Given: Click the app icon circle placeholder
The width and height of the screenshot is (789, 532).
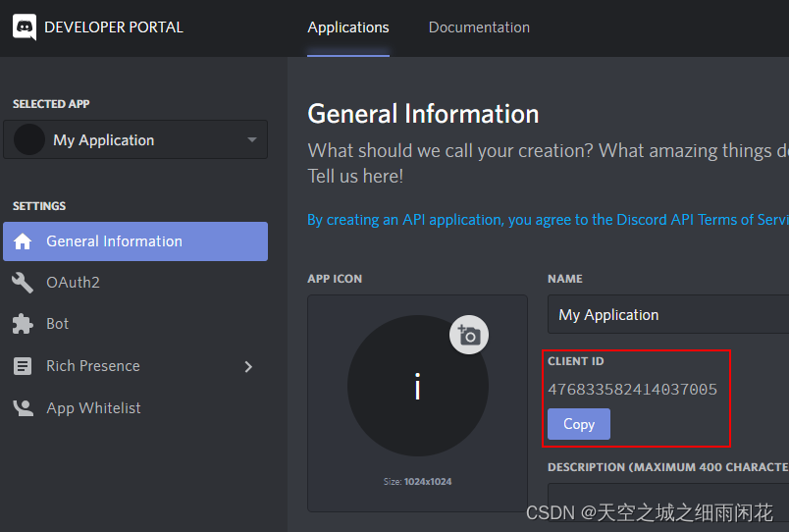Looking at the screenshot, I should click(418, 386).
